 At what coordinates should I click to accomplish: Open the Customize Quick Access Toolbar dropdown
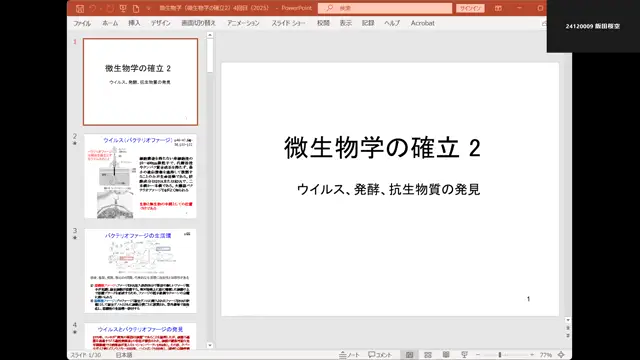click(x=149, y=8)
